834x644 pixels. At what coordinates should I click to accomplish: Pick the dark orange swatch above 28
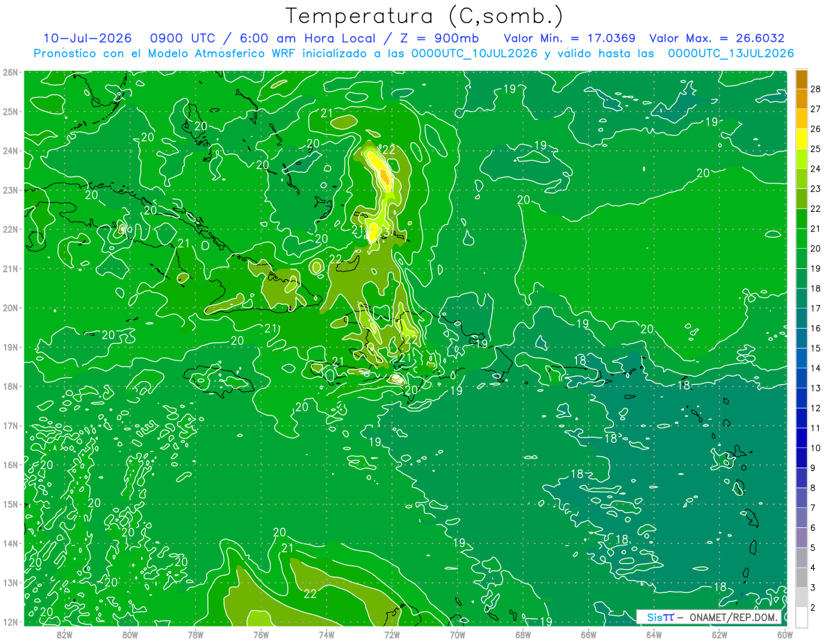tap(802, 79)
